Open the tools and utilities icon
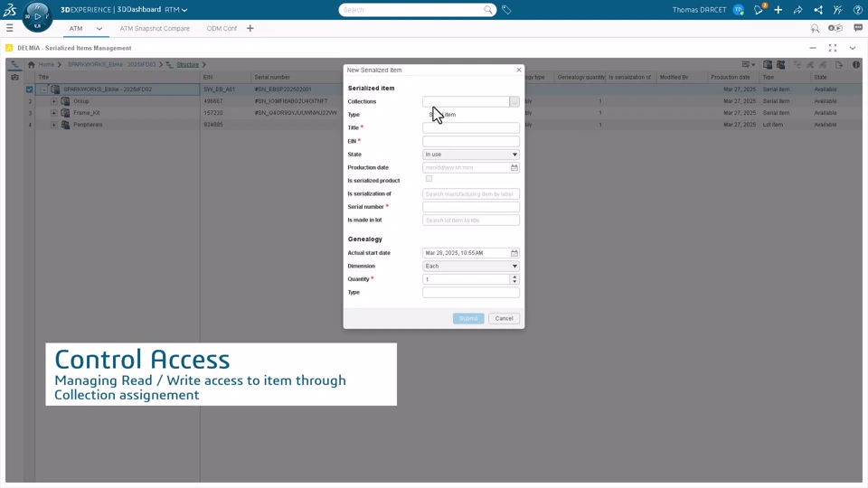Image resolution: width=868 pixels, height=488 pixels. [837, 9]
